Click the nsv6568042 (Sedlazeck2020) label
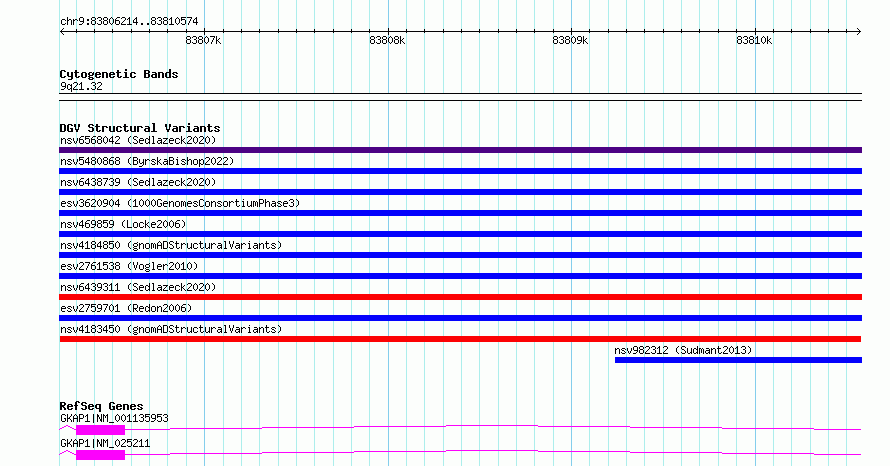The width and height of the screenshot is (890, 466). click(x=138, y=140)
